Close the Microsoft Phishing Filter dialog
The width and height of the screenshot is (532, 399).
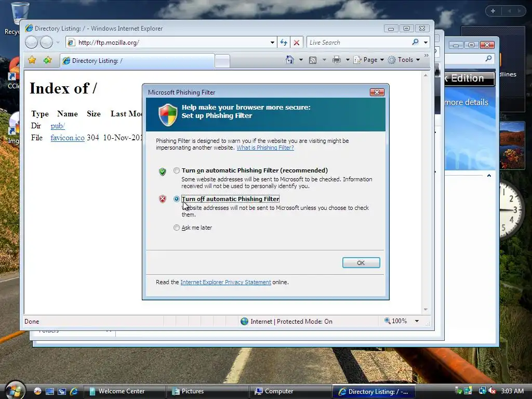click(377, 92)
